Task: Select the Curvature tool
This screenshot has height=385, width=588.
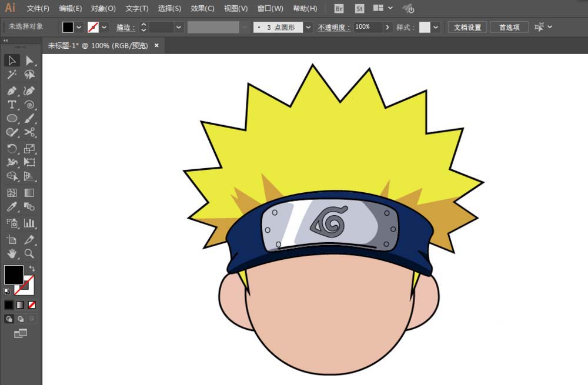Action: click(x=29, y=91)
